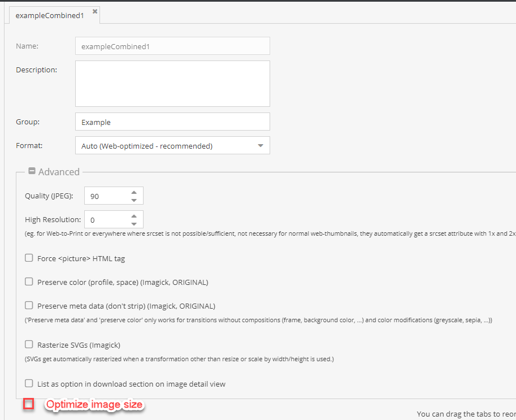Click the Web-to-Print srcset hint text
The height and width of the screenshot is (420, 516).
pyautogui.click(x=270, y=233)
